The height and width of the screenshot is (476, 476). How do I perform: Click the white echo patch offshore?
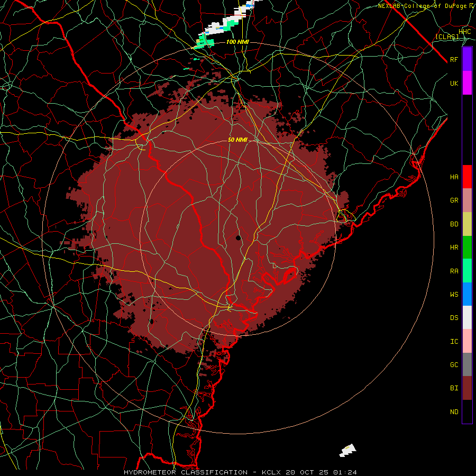click(347, 451)
